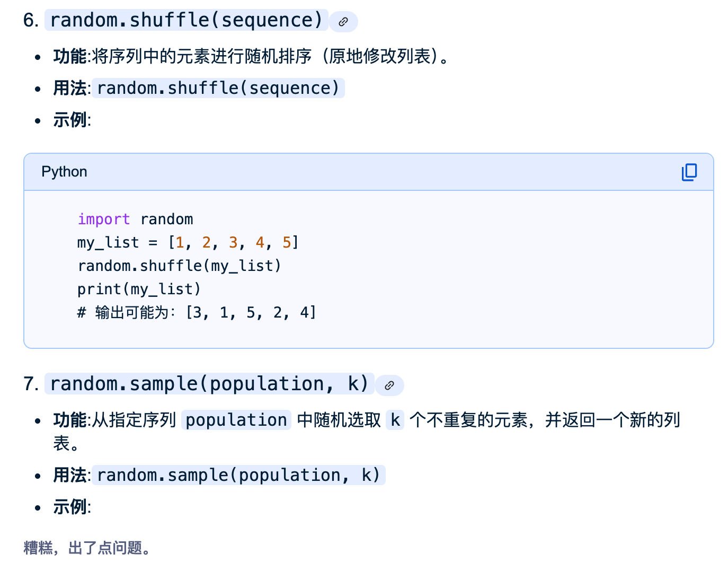The height and width of the screenshot is (562, 728).
Task: Click inline code random.sample(population, k) under 用法
Action: click(238, 475)
